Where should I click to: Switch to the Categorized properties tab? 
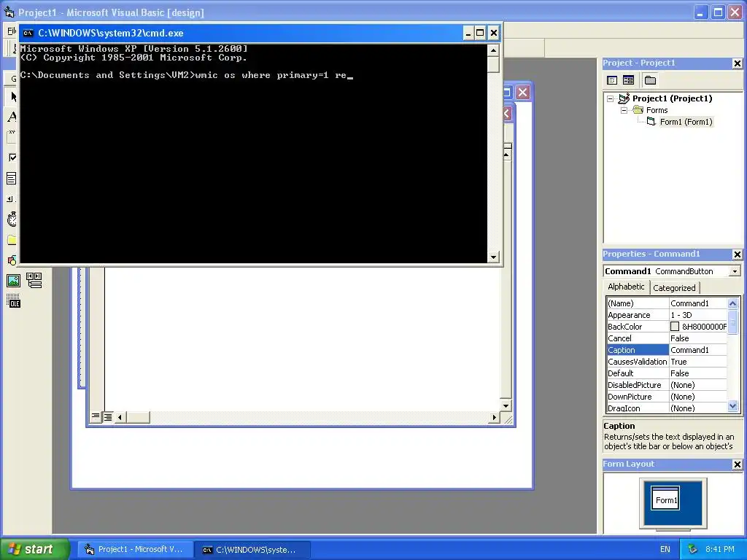pyautogui.click(x=674, y=287)
